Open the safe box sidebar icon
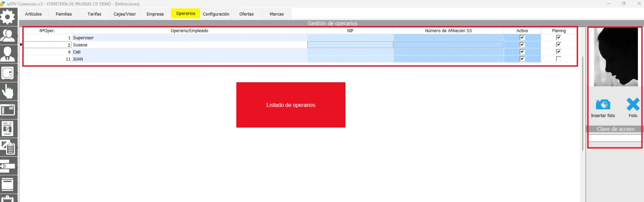Viewport: 644px width, 202px height. point(8,73)
